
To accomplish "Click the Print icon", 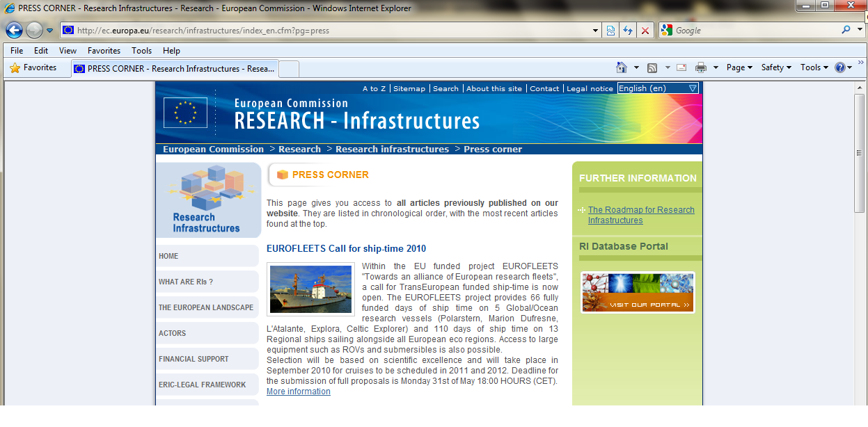I will click(x=701, y=67).
